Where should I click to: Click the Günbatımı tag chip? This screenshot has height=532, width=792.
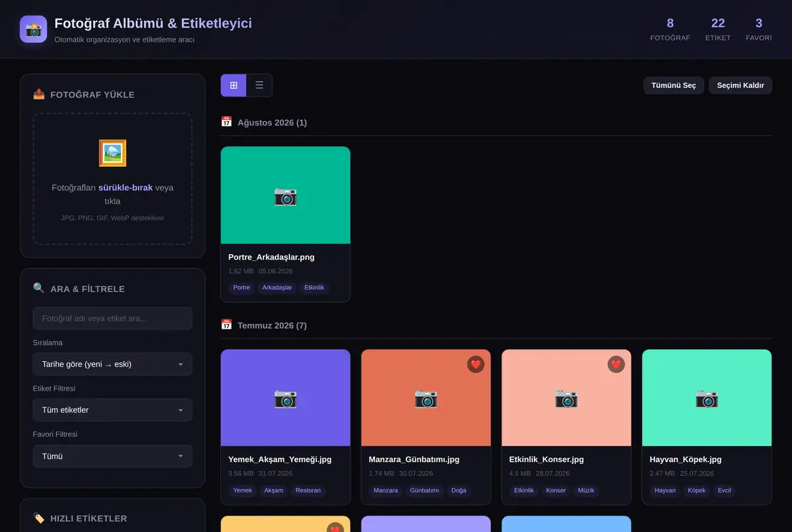[x=424, y=490]
